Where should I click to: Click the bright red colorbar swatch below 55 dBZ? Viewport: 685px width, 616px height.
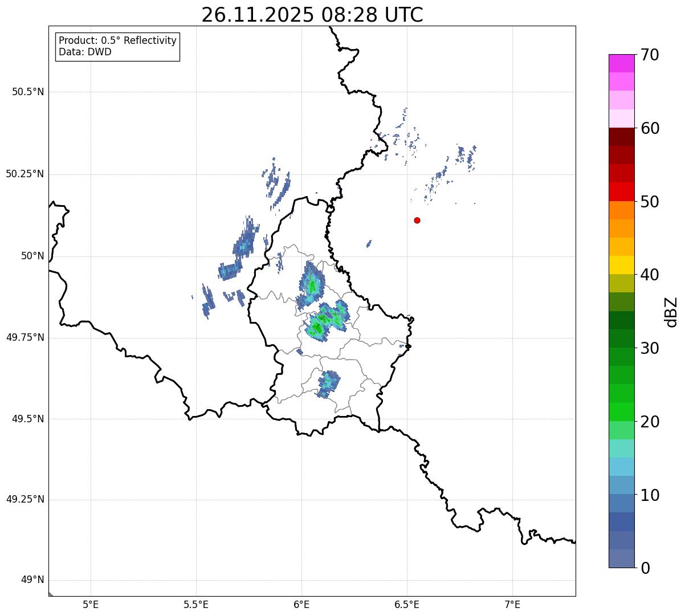[621, 192]
